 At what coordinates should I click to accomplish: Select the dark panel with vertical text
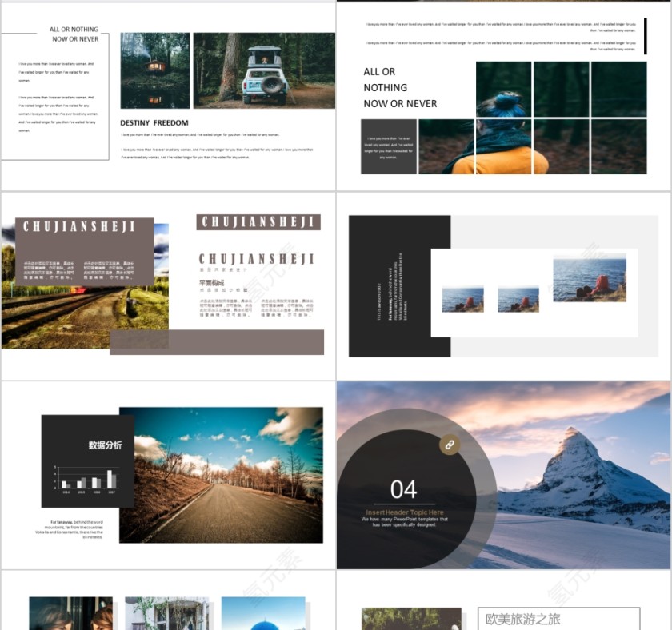point(399,286)
